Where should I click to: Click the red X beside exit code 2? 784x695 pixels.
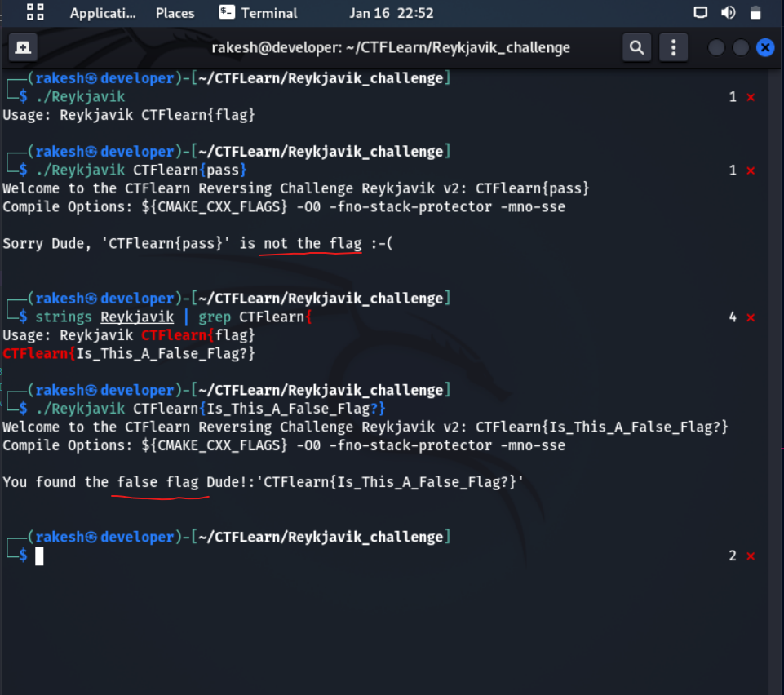pyautogui.click(x=751, y=556)
